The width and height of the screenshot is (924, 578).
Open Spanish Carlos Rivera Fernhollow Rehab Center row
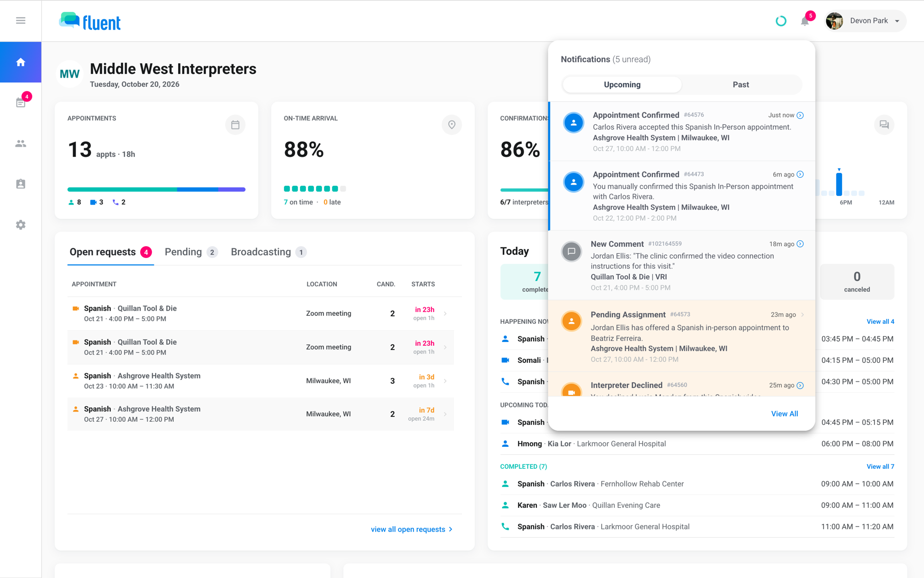click(697, 484)
